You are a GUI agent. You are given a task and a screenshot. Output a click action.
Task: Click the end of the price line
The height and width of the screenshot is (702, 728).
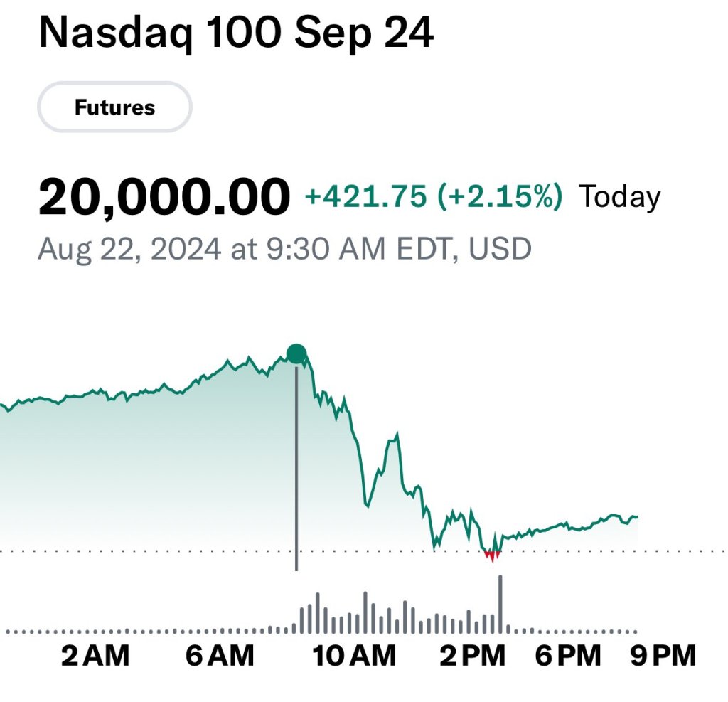pos(637,517)
